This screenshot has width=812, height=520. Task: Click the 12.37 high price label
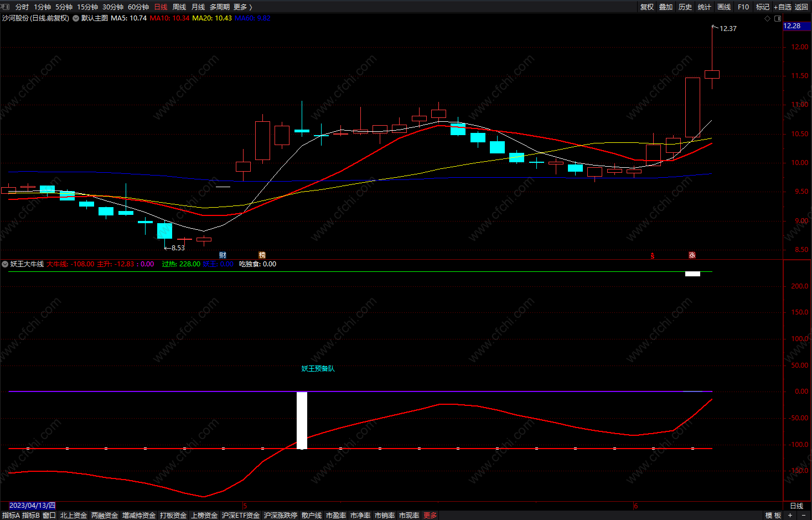pyautogui.click(x=728, y=29)
